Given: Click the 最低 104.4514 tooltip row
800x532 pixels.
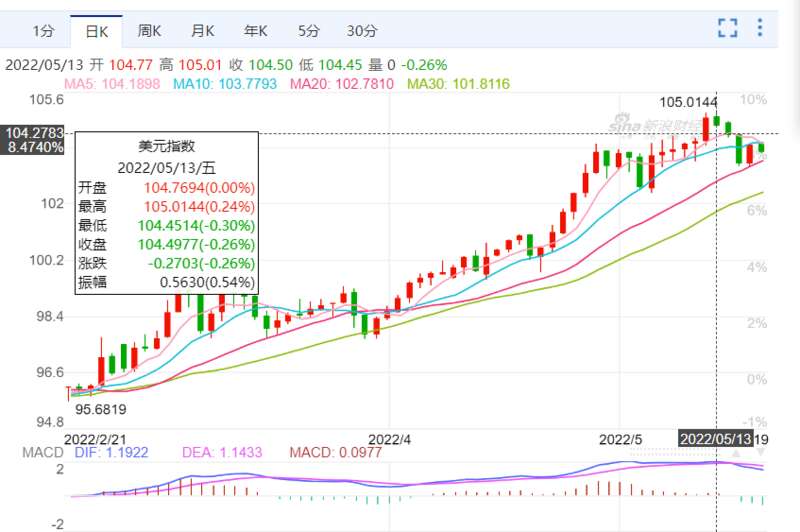Looking at the screenshot, I should pos(166,225).
